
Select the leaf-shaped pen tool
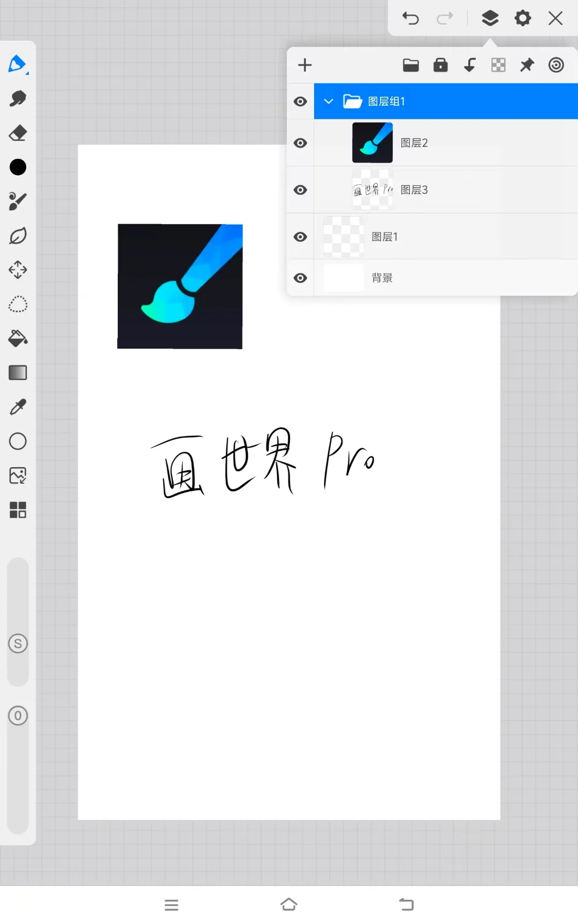pos(18,235)
